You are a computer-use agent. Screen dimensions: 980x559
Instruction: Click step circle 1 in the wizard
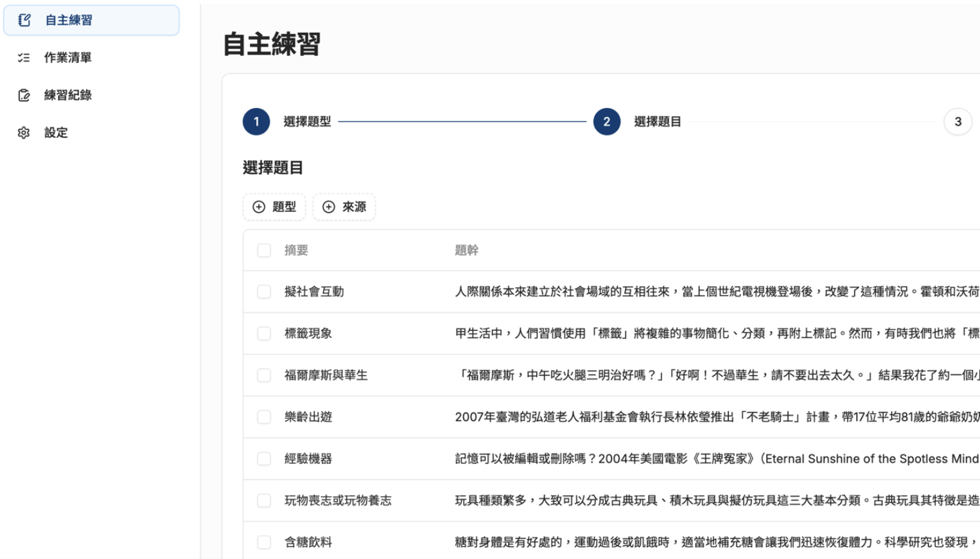(x=256, y=122)
